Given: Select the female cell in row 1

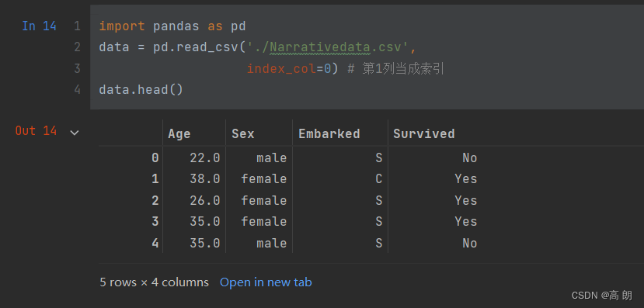Looking at the screenshot, I should (264, 179).
